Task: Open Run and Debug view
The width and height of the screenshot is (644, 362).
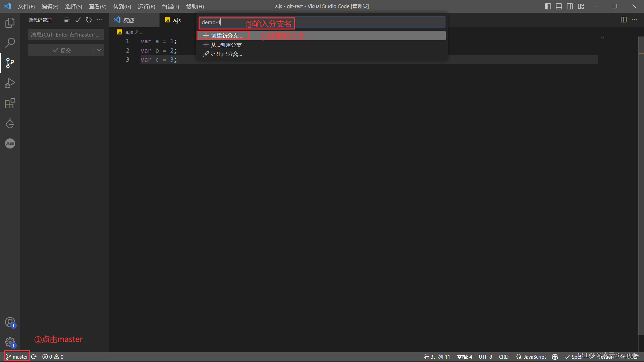Action: [10, 83]
